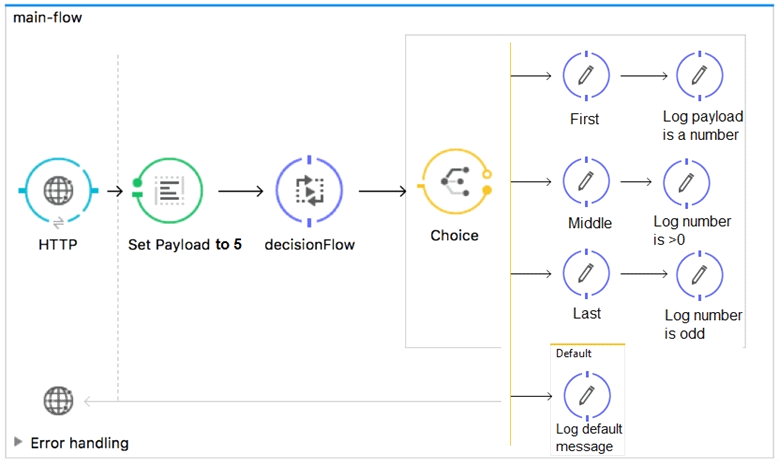
Task: Click the Log payload is a number logger
Action: [700, 76]
